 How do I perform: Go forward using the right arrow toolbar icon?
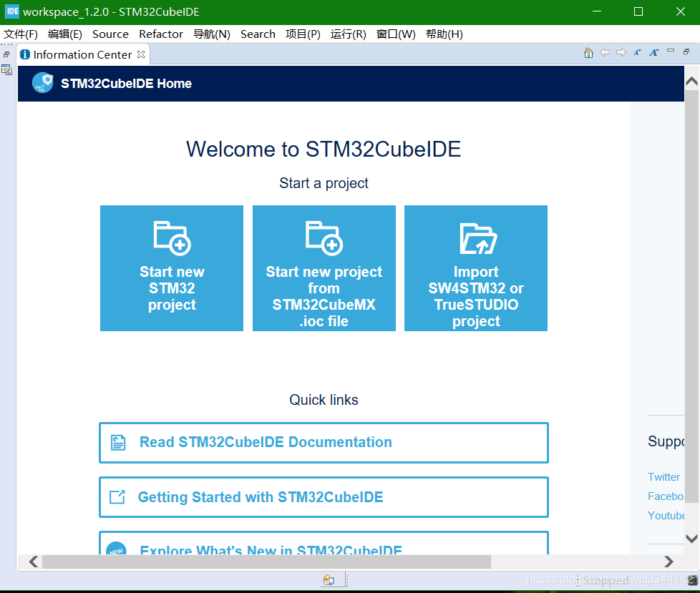621,53
